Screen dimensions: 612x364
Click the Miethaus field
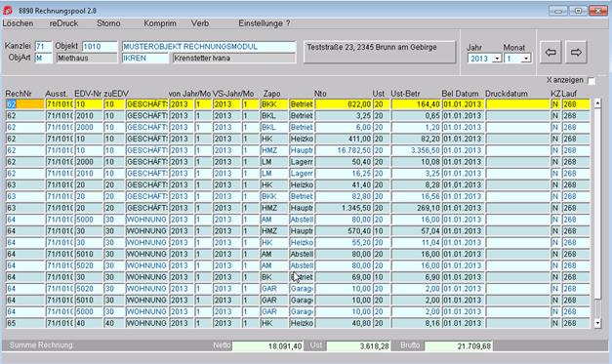tap(86, 59)
